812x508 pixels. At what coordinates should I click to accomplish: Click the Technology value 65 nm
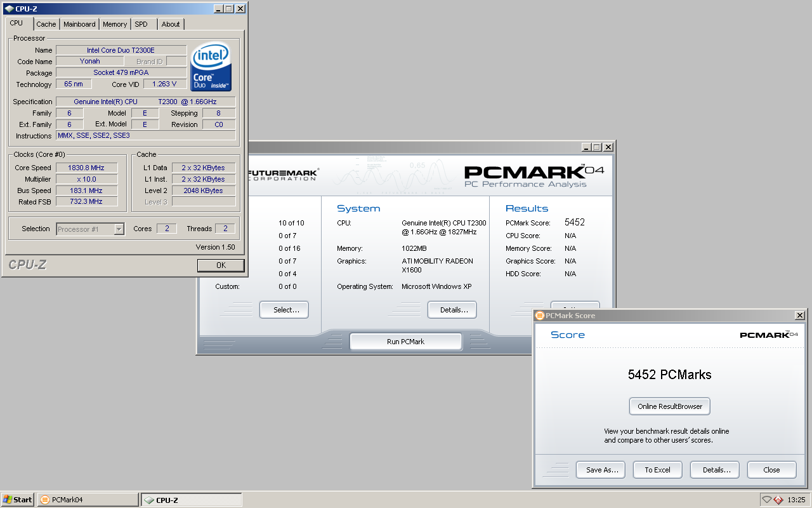point(74,84)
